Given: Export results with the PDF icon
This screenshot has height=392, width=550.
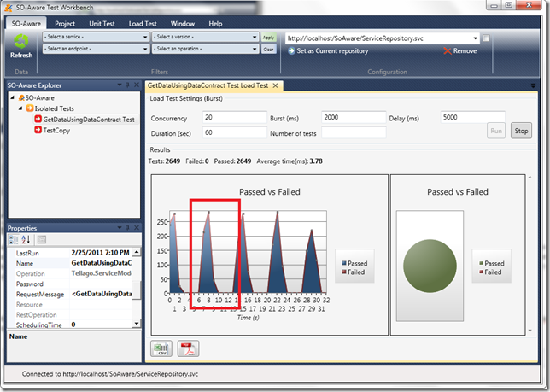Looking at the screenshot, I should tap(188, 348).
